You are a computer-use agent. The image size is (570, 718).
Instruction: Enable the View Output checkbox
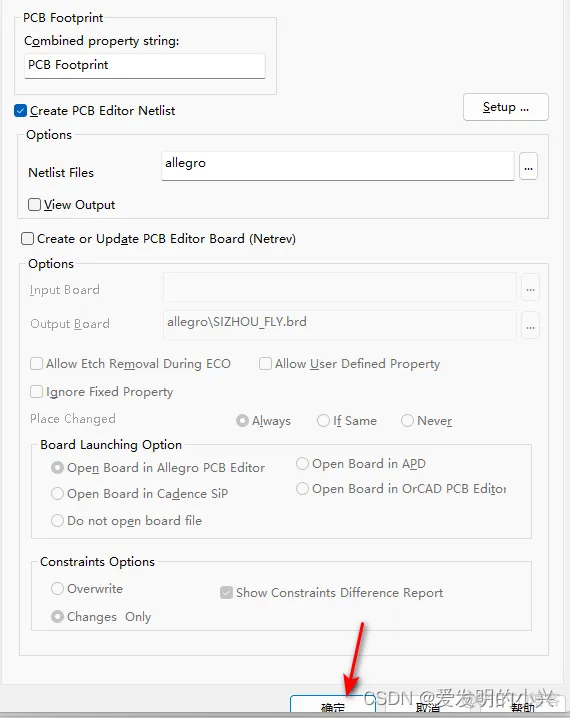34,204
